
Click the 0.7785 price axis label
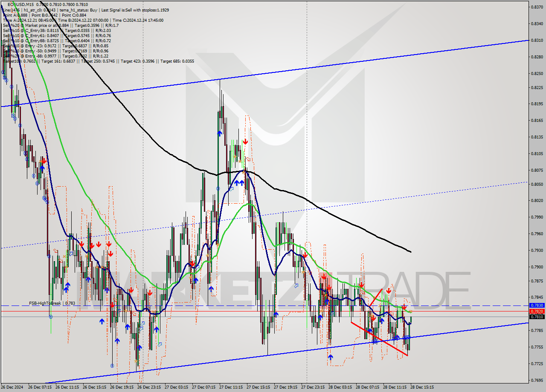coord(537,330)
